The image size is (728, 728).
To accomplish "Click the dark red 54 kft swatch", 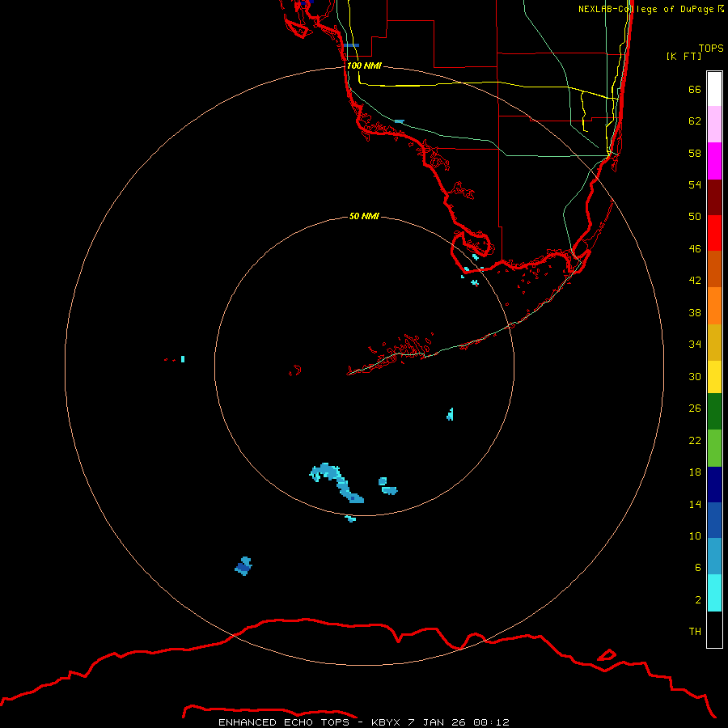I will click(714, 197).
